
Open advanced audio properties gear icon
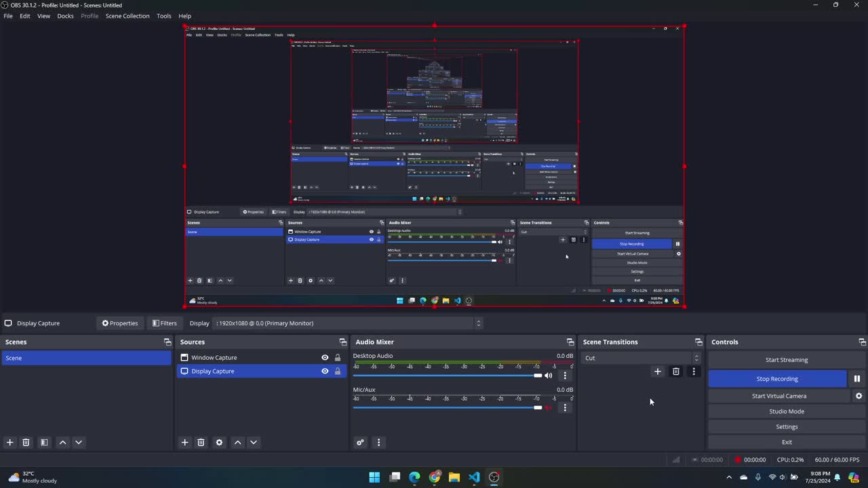[360, 443]
